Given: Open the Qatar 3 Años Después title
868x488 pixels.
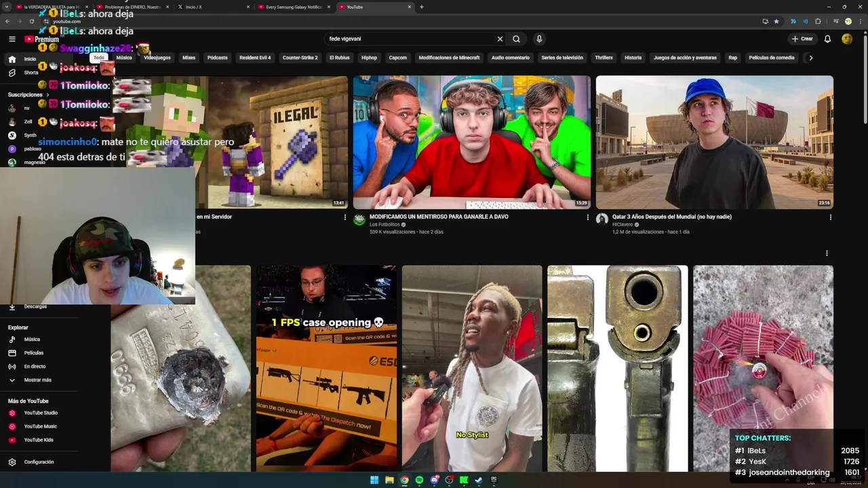Looking at the screenshot, I should coord(672,217).
